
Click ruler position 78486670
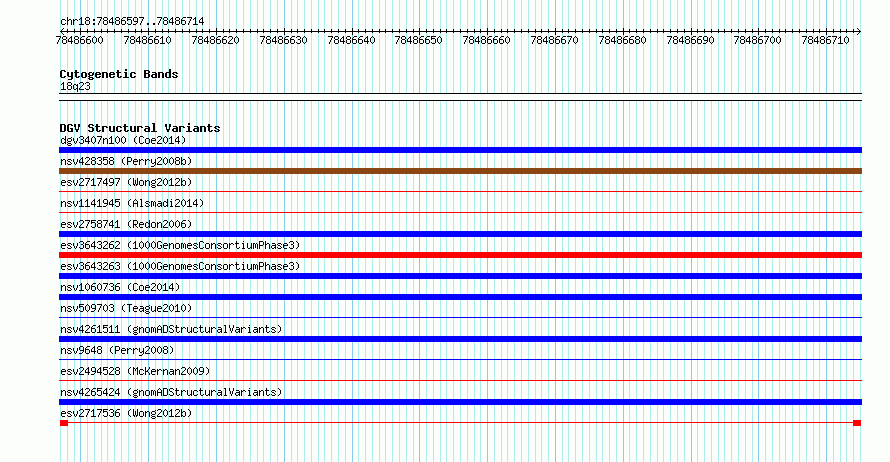tap(555, 40)
